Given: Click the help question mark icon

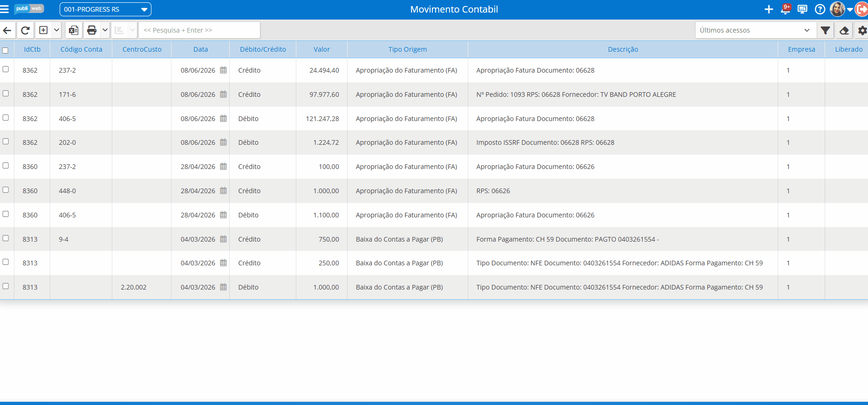Looking at the screenshot, I should 820,9.
